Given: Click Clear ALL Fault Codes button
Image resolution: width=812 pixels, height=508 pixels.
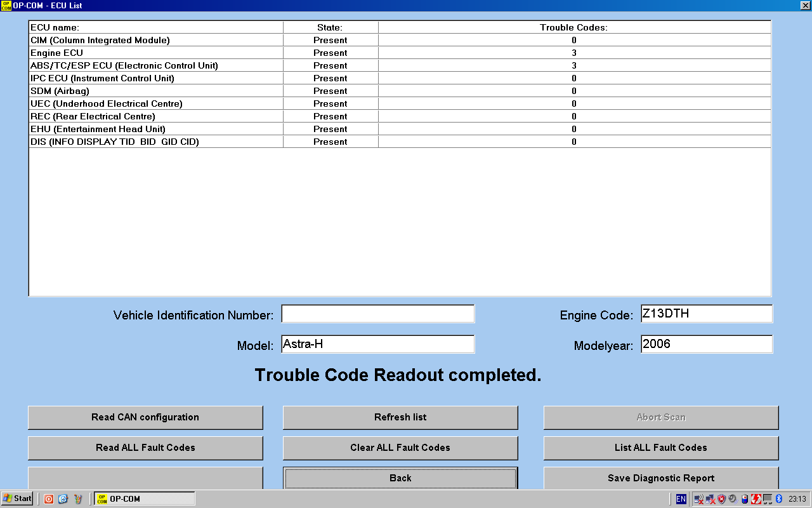Looking at the screenshot, I should pos(400,448).
